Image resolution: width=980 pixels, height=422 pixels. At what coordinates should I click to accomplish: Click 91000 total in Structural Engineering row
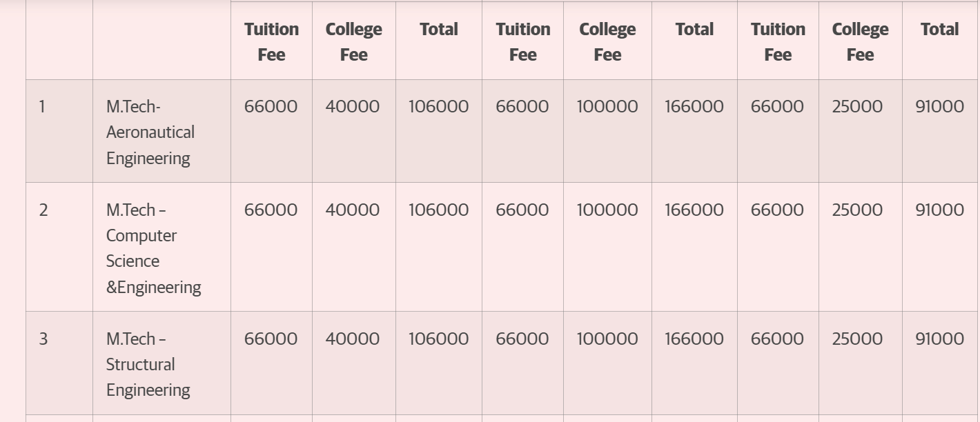coord(939,339)
